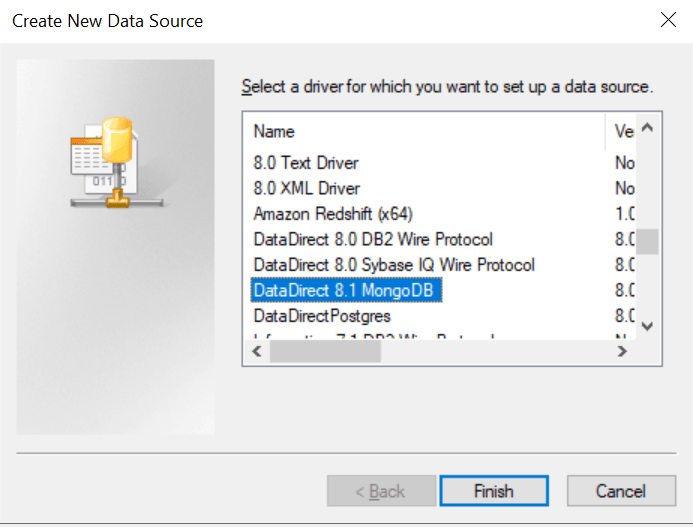Select the DataDirect 8.1 MongoDB driver

[x=347, y=291]
